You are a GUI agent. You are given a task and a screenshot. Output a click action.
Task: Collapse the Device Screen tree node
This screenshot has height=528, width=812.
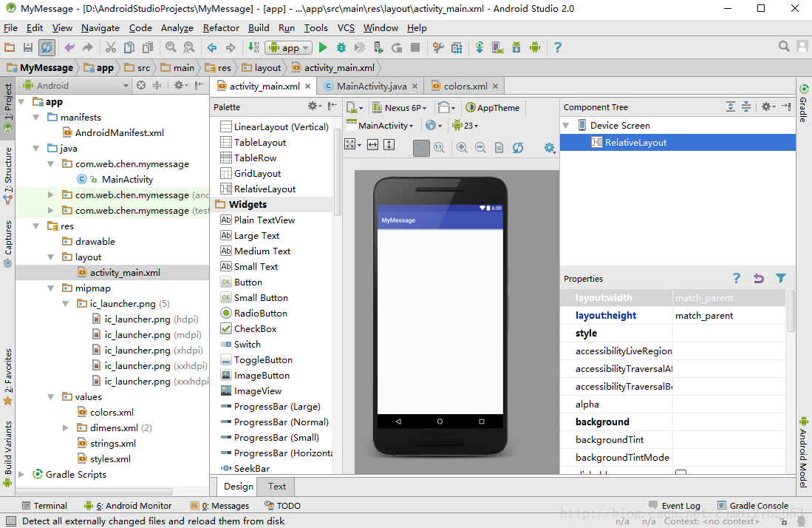click(x=566, y=126)
